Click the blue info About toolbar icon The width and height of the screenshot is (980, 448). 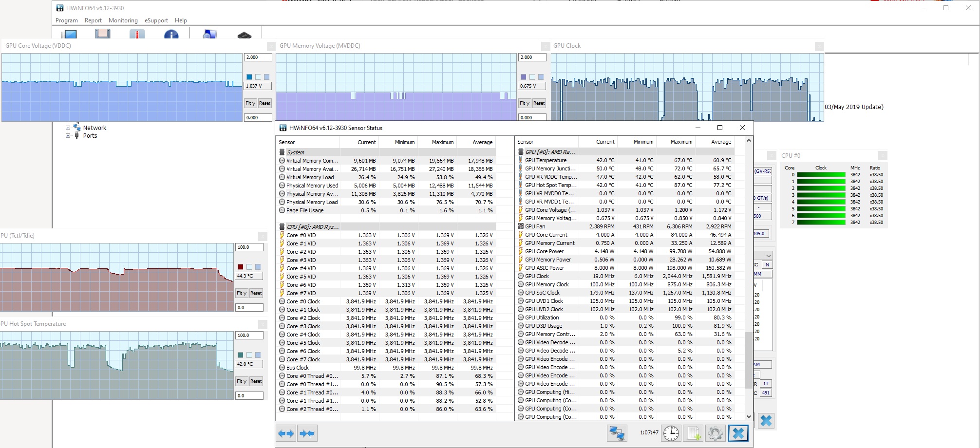[x=171, y=35]
